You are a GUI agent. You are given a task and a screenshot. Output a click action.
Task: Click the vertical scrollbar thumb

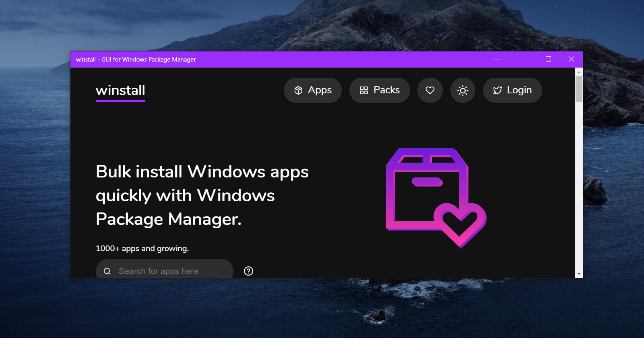pyautogui.click(x=579, y=89)
